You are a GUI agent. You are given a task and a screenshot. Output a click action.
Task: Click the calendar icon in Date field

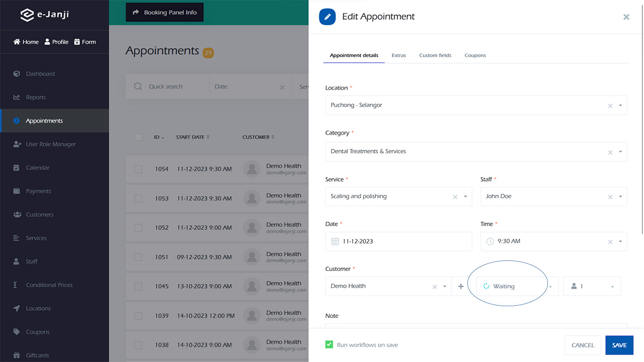pyautogui.click(x=335, y=241)
